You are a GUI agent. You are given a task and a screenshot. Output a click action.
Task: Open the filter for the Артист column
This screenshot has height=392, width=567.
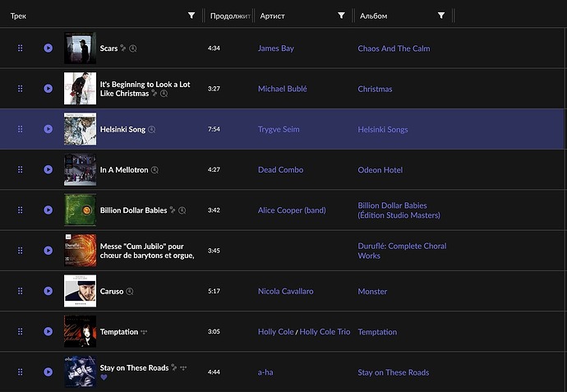click(x=341, y=16)
